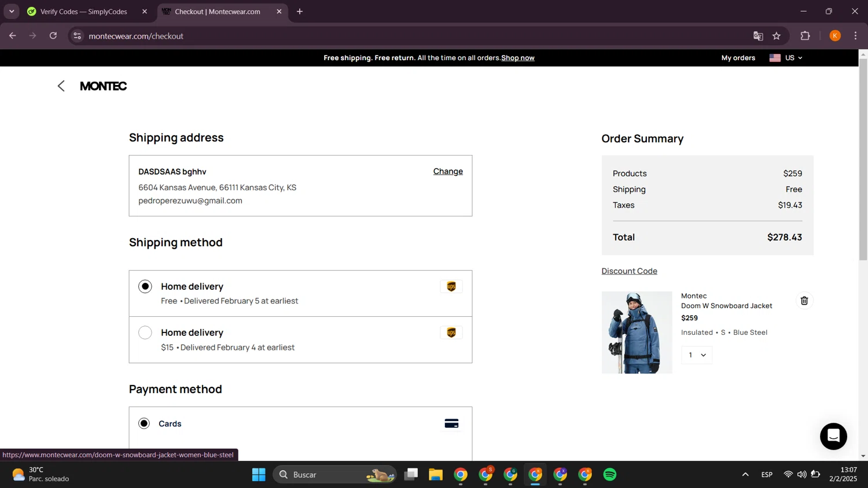The width and height of the screenshot is (868, 488).
Task: Select the Cards payment radio button
Action: (x=144, y=424)
